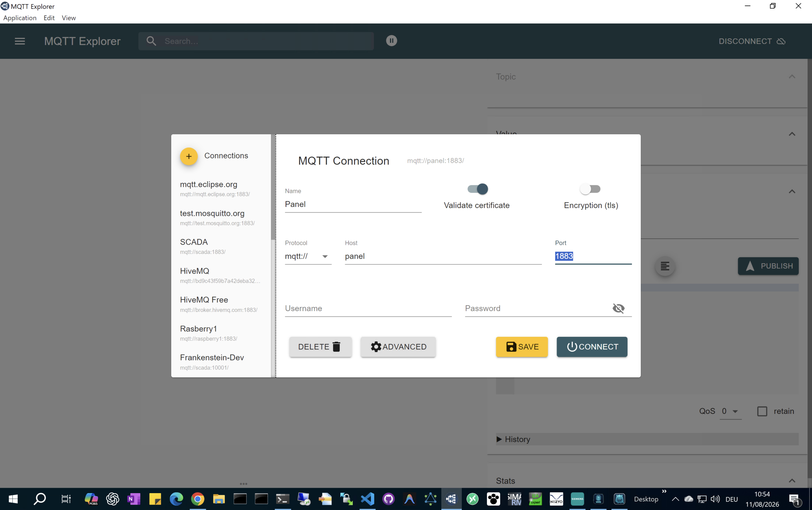This screenshot has width=812, height=510.
Task: Open the Application menu
Action: [20, 18]
